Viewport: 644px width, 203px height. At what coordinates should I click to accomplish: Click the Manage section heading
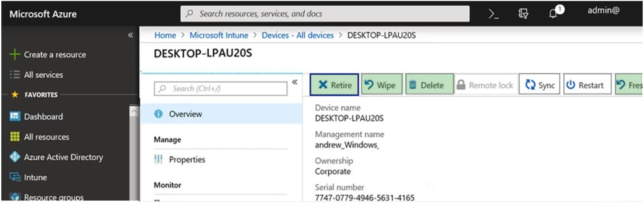click(x=167, y=139)
